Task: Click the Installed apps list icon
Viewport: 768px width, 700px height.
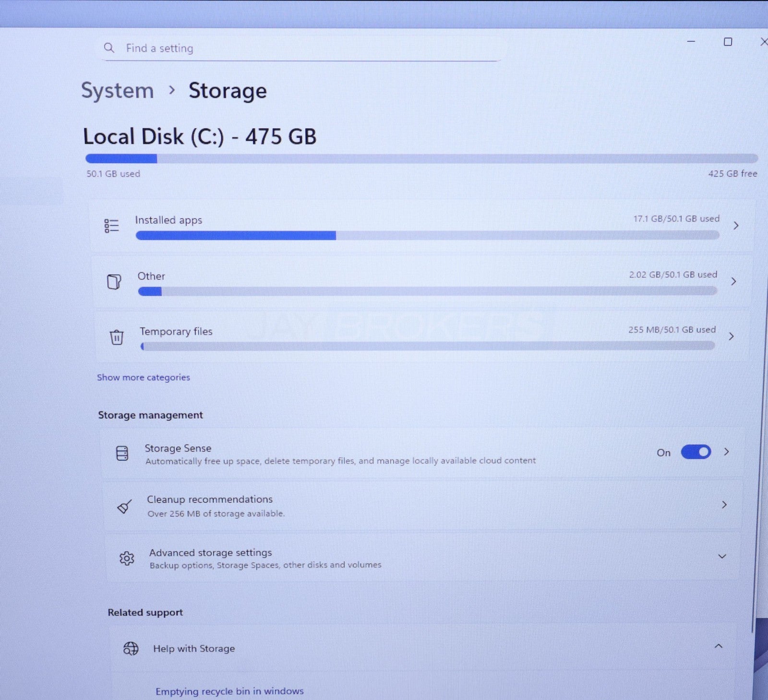Action: coord(111,226)
